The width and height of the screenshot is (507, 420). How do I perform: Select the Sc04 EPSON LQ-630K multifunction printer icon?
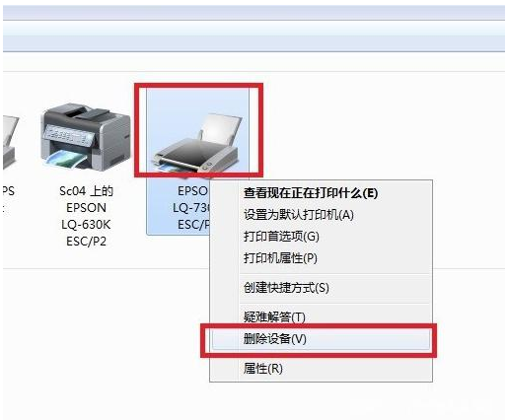pos(86,136)
